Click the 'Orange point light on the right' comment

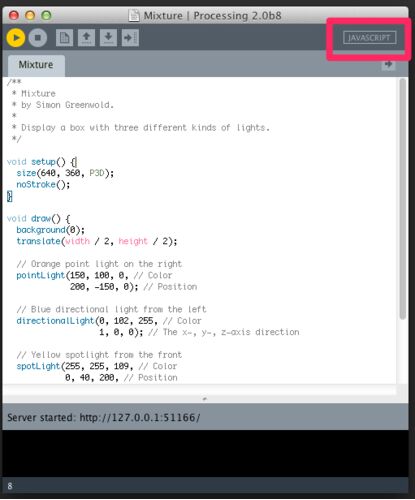point(99,264)
